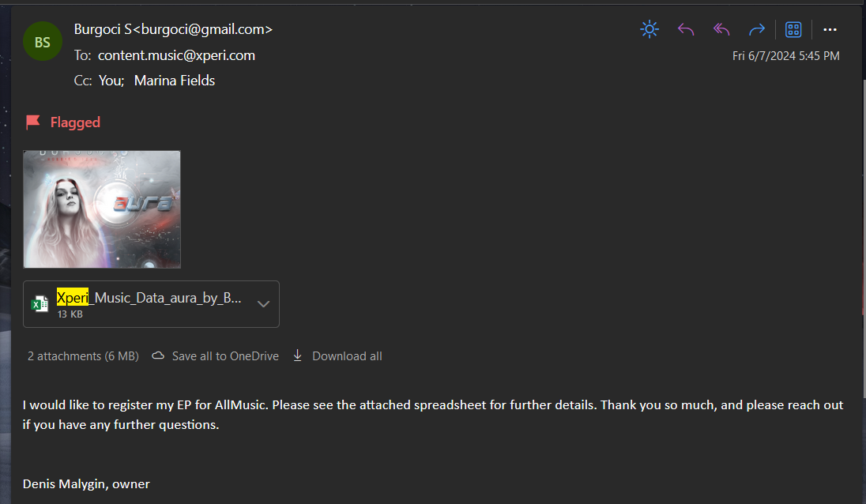
Task: Expand the Xperi_Music_Data attachment options chevron
Action: 264,304
